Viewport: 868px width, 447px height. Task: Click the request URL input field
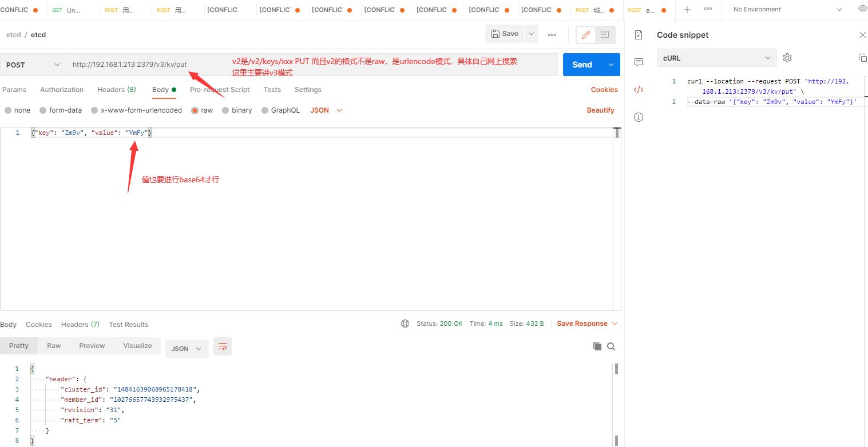143,65
